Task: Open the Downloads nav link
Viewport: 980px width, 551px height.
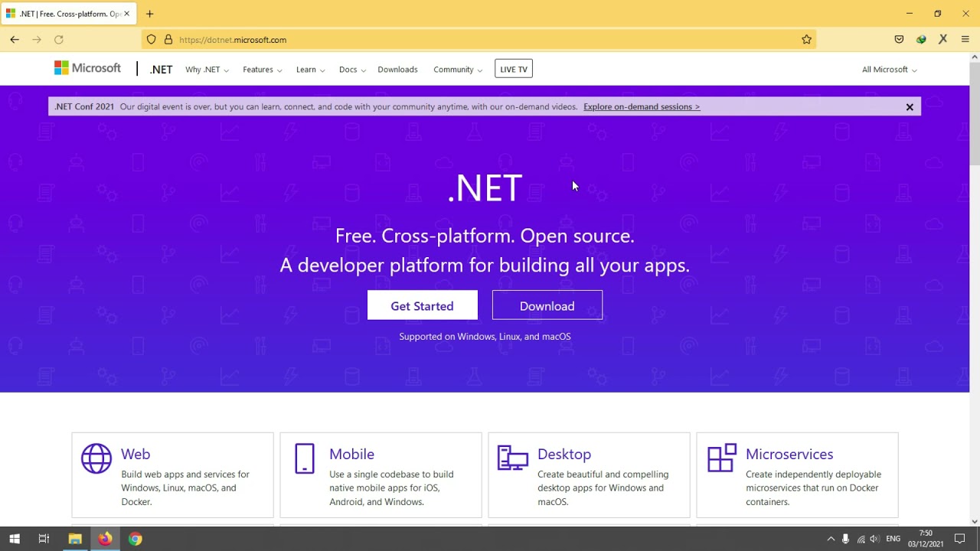Action: tap(397, 70)
